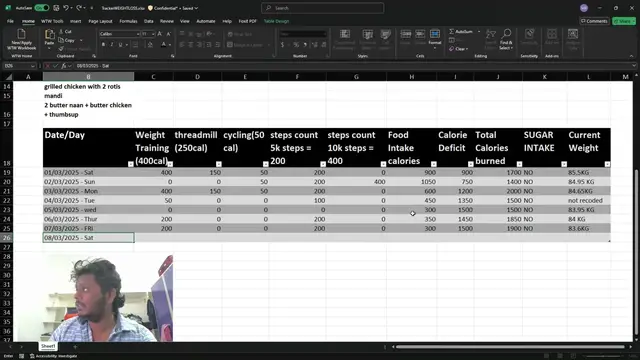
Task: Open the Data tab
Action: 149,21
